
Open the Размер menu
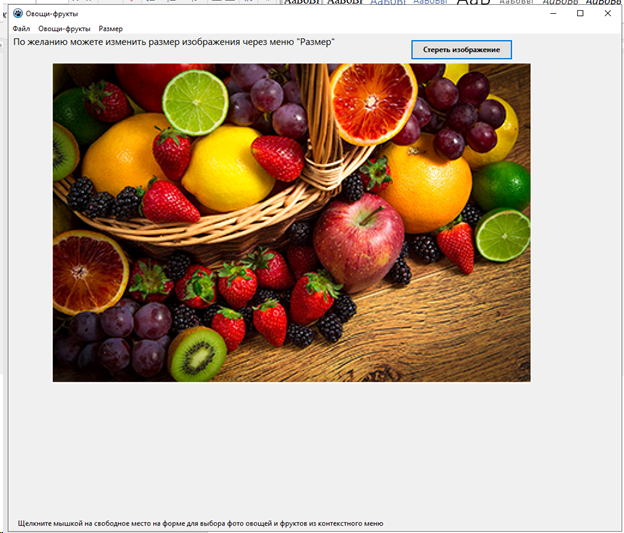pyautogui.click(x=111, y=29)
